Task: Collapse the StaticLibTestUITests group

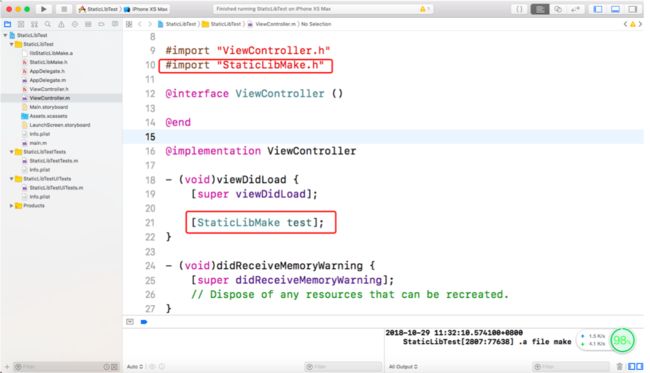Action: point(12,179)
